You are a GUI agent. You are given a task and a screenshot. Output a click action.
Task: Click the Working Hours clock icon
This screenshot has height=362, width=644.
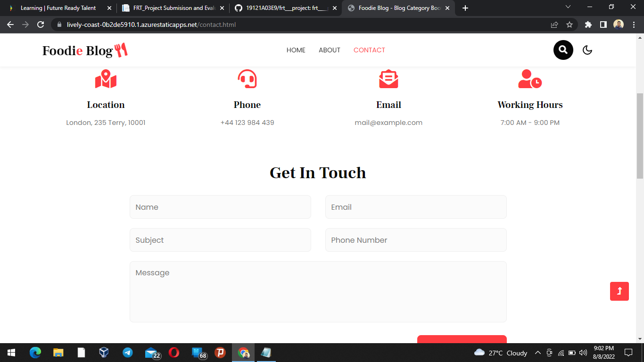(x=530, y=79)
